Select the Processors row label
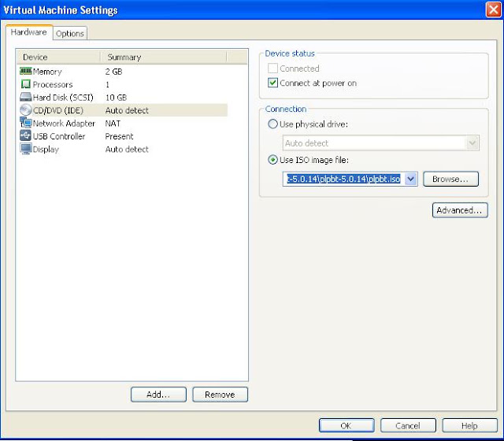The image size is (504, 441). point(53,84)
